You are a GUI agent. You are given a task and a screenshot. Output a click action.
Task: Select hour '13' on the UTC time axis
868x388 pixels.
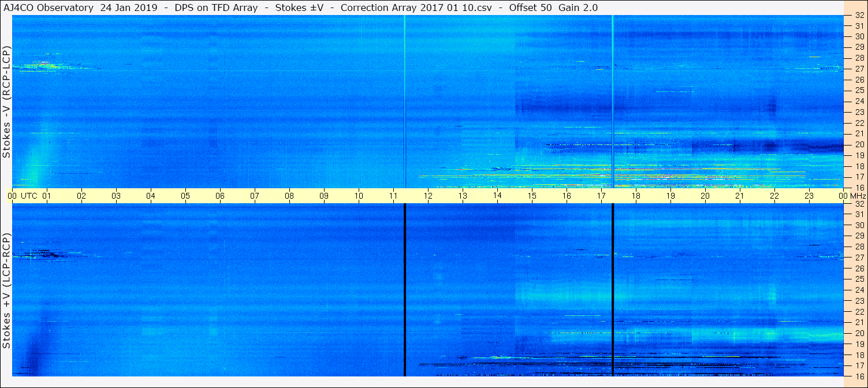pos(463,196)
